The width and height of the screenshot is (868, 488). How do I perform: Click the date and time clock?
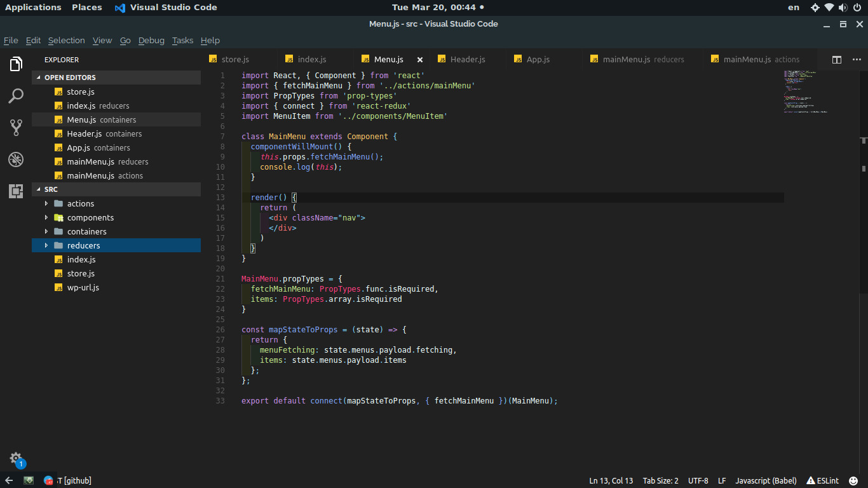coord(433,8)
